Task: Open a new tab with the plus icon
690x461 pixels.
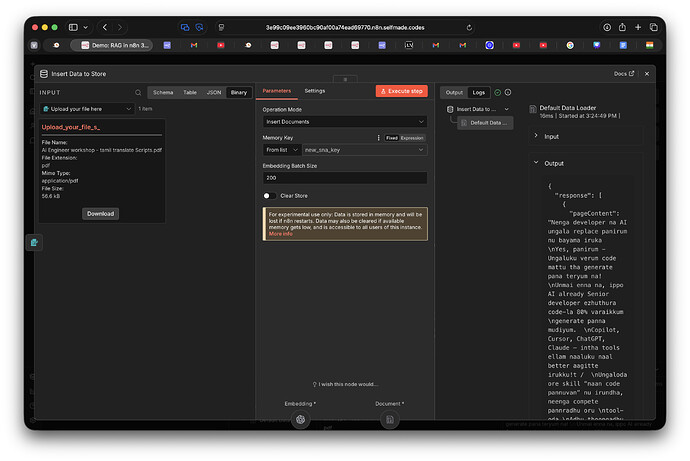Action: click(x=638, y=27)
